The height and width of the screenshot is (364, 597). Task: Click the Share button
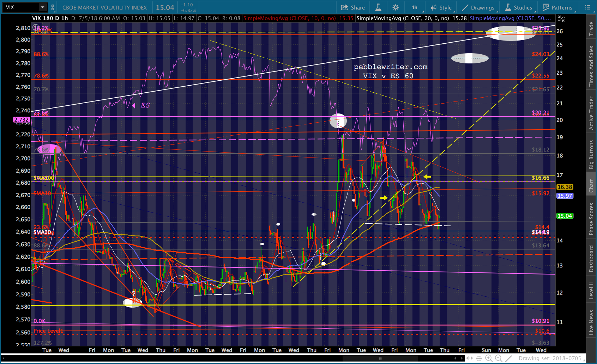pos(353,7)
